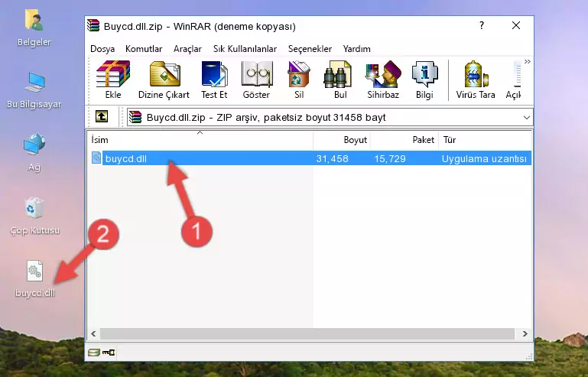Image resolution: width=588 pixels, height=377 pixels.
Task: Launch the Sihirbaz wizard
Action: coord(383,80)
